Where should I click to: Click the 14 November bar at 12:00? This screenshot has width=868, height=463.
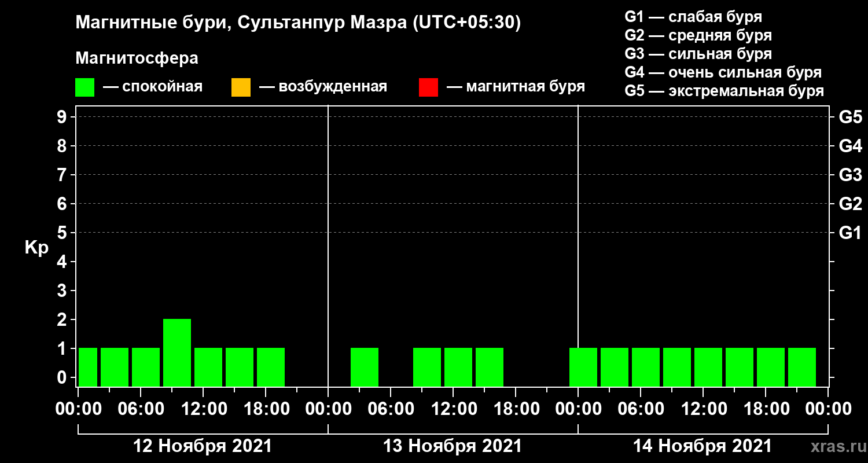[x=708, y=367]
